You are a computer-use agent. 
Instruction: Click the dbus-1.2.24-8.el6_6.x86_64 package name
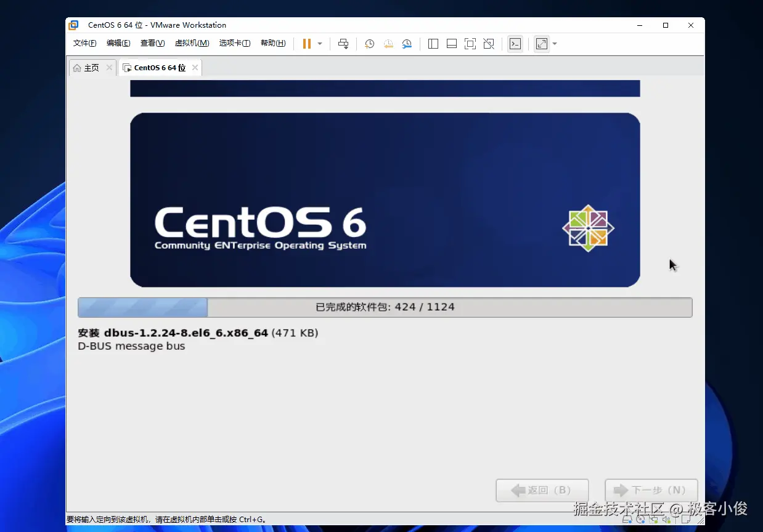coord(186,333)
